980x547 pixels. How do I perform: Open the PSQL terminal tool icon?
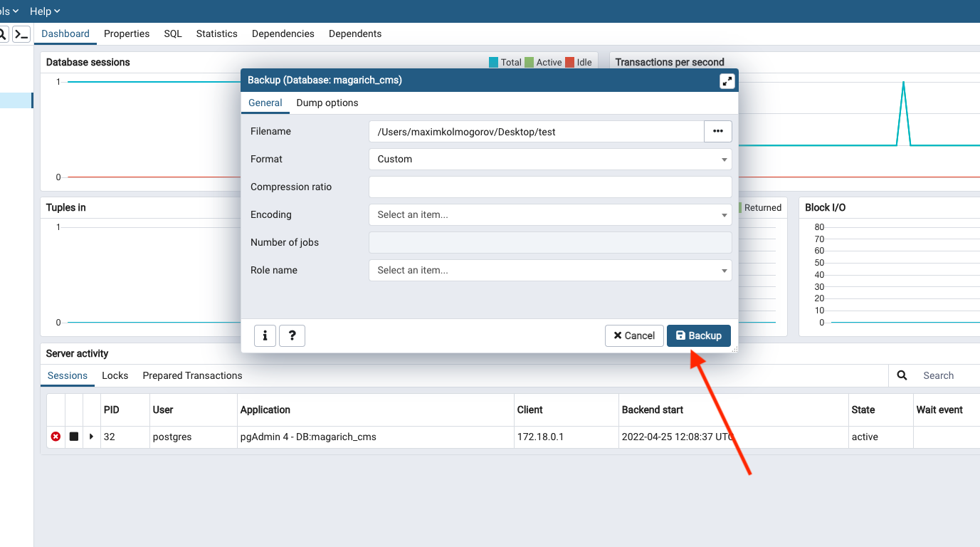[21, 33]
